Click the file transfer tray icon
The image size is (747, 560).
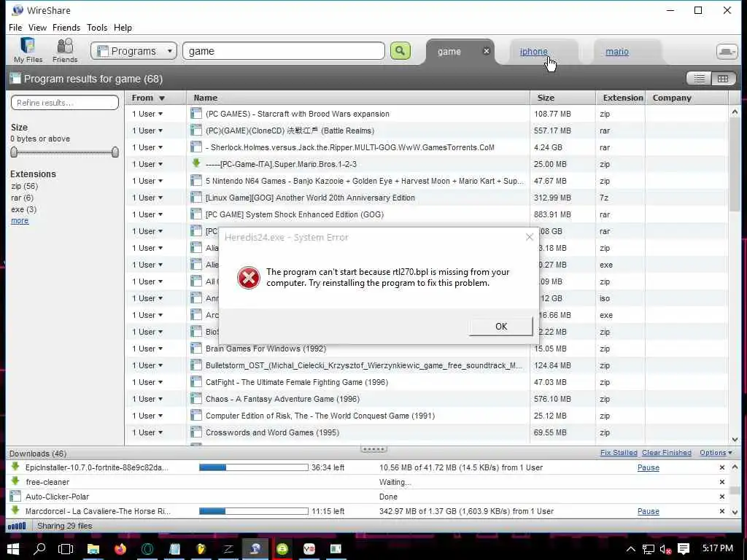click(x=727, y=51)
